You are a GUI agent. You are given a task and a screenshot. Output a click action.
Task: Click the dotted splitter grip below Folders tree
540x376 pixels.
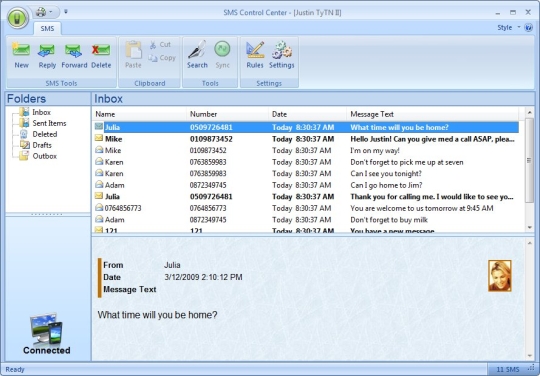click(x=46, y=215)
